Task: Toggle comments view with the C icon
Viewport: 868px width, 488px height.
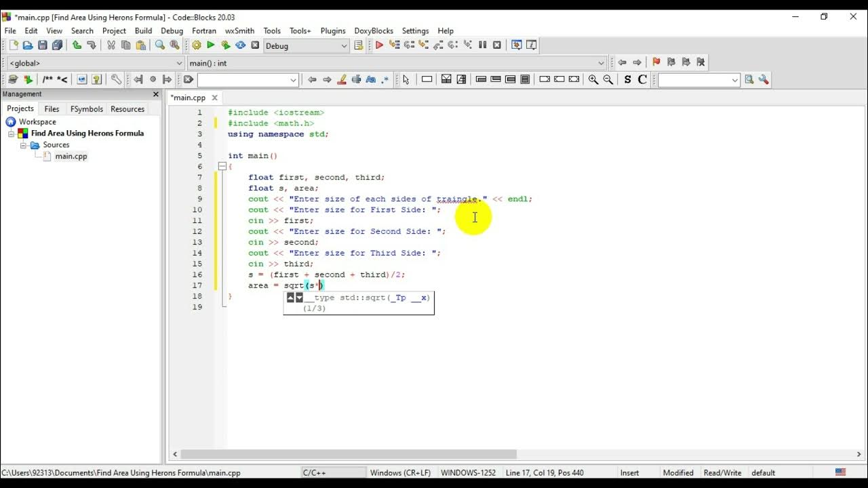Action: coord(642,79)
